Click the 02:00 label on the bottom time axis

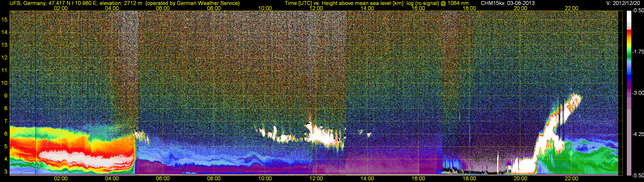click(x=61, y=179)
